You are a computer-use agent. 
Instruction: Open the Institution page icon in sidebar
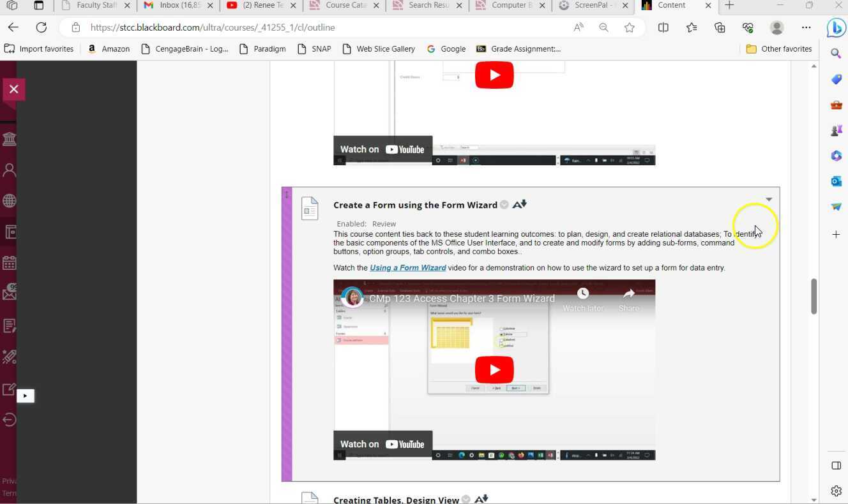pyautogui.click(x=10, y=139)
